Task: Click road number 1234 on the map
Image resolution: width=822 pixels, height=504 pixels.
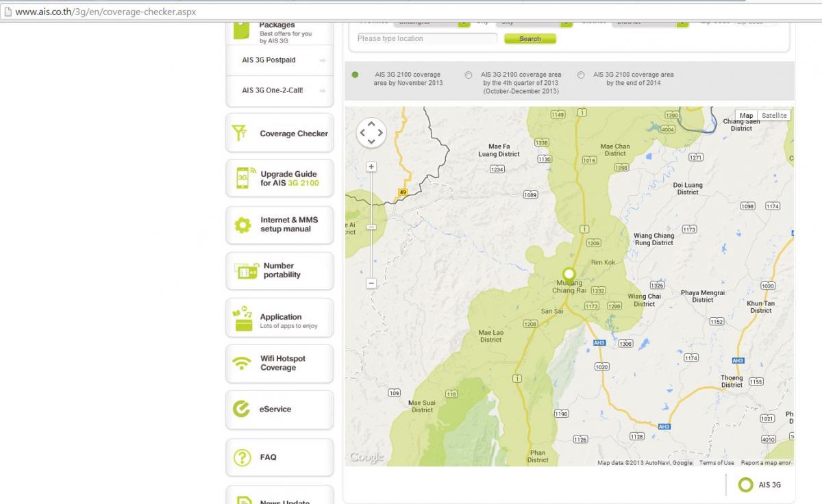Action: coord(497,169)
